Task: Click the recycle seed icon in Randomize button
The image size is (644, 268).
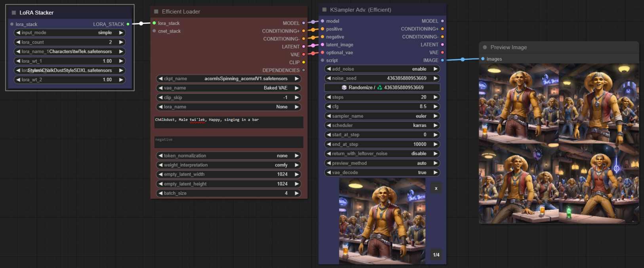Action: click(x=379, y=88)
